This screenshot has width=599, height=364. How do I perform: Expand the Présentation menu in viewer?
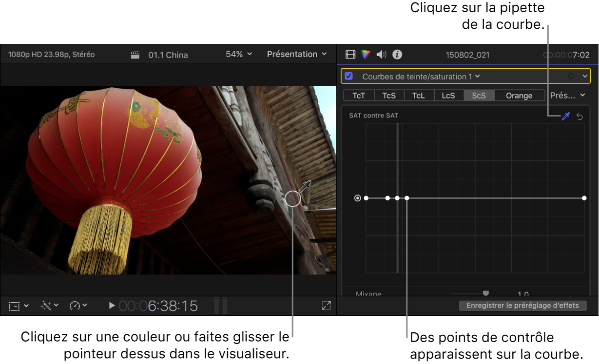coord(296,55)
